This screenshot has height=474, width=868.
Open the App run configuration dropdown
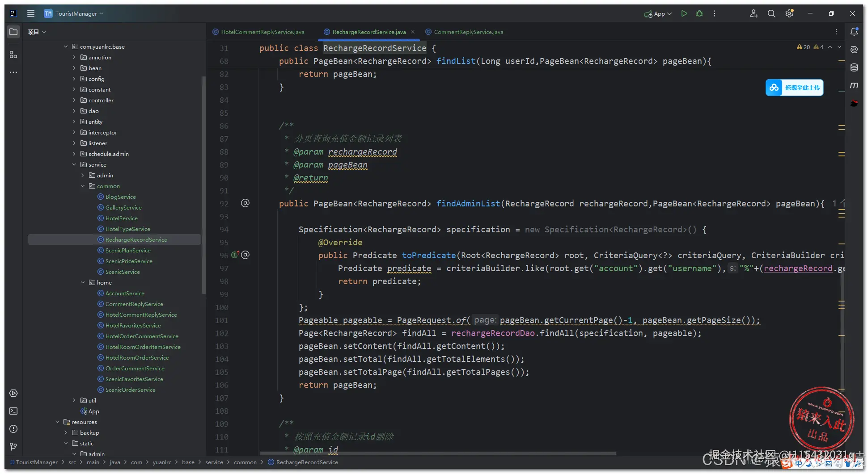click(x=658, y=14)
